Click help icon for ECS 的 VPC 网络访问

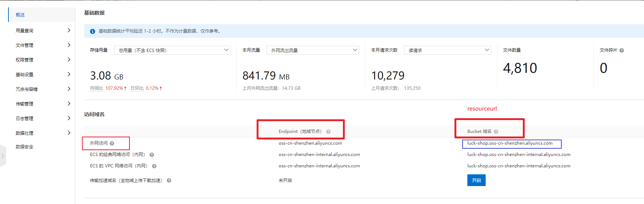[x=154, y=166]
